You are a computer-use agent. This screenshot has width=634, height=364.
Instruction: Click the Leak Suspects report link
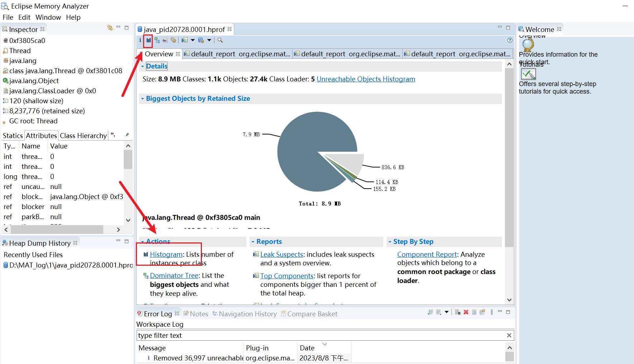[281, 254]
